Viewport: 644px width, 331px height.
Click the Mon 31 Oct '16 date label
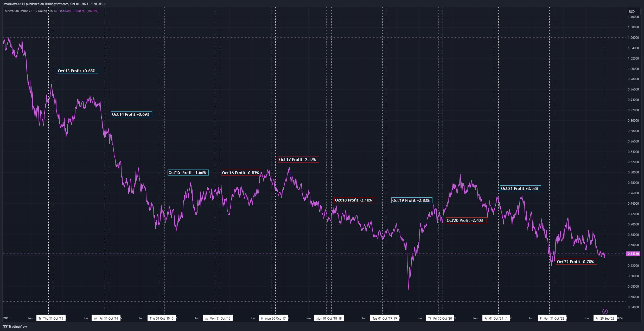point(220,318)
